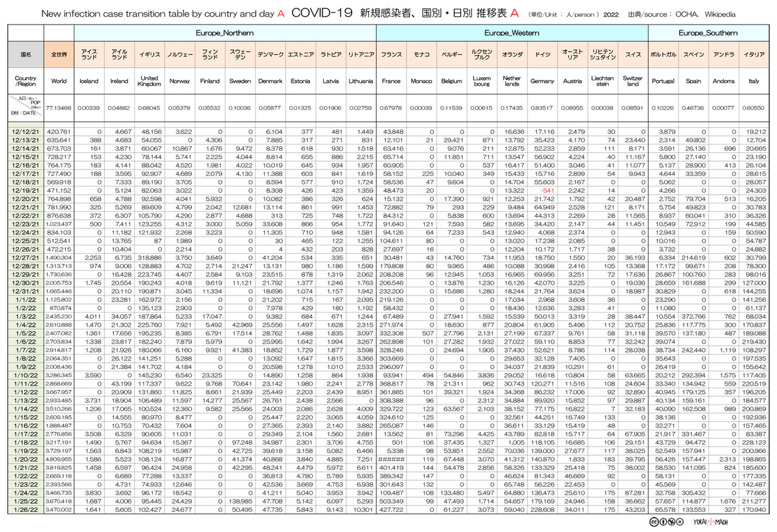Click the Luxembourg column header
This screenshot has width=777, height=532.
(x=481, y=82)
